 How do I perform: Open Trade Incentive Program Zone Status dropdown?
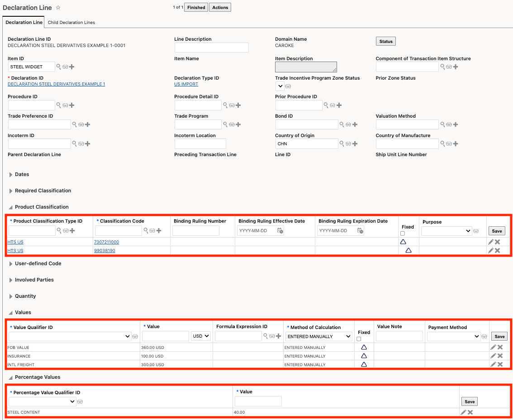[x=280, y=86]
